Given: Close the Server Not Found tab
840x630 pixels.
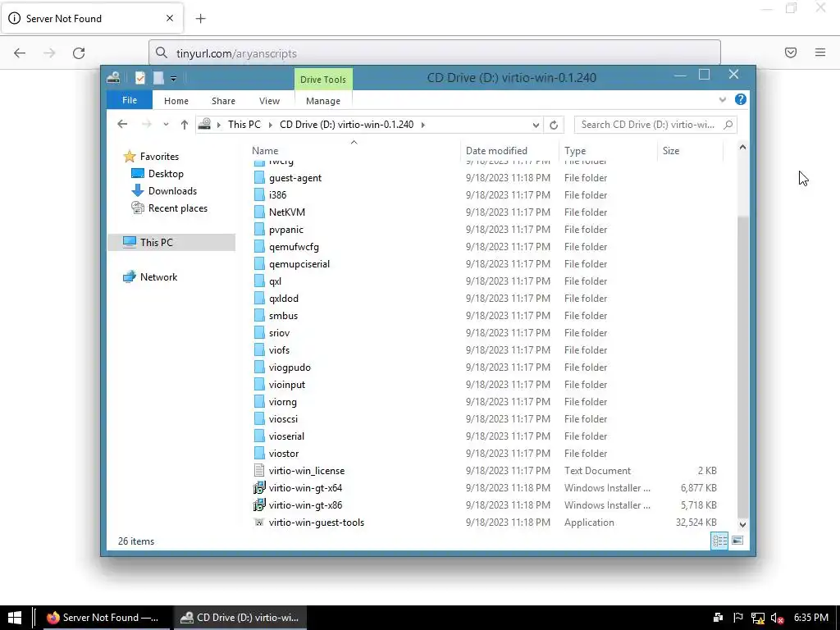Looking at the screenshot, I should (x=170, y=18).
